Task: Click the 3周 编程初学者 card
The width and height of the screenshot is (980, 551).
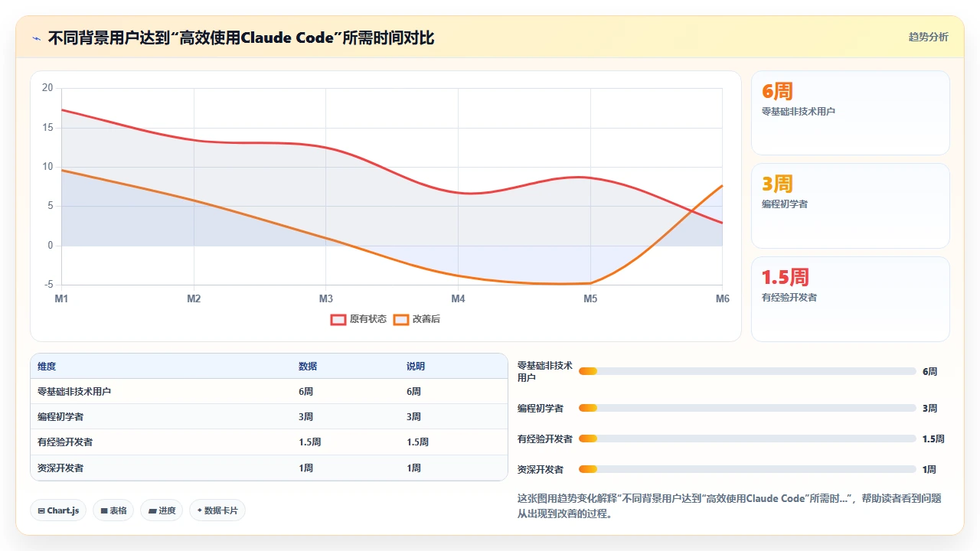Action: pos(851,206)
